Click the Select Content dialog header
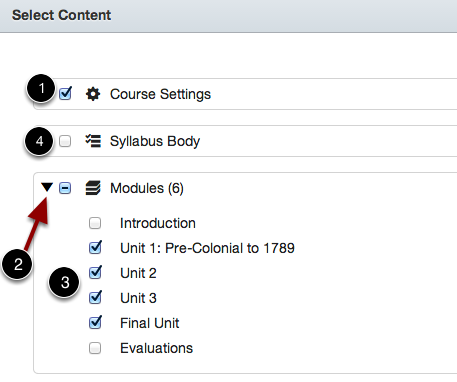 228,16
